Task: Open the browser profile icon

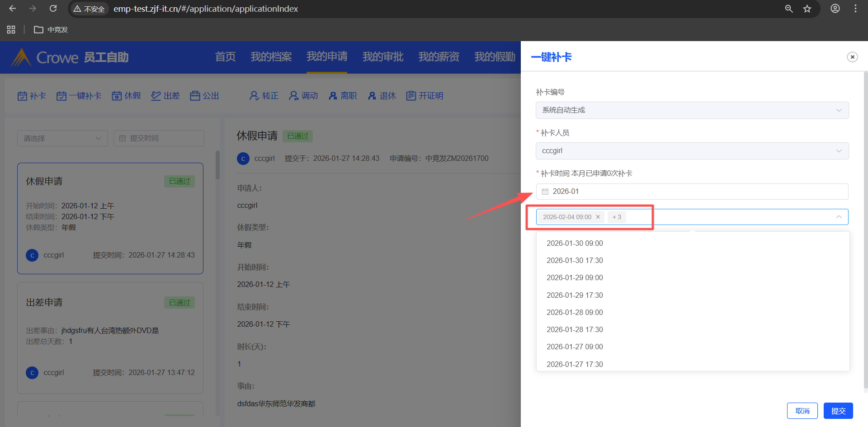Action: pyautogui.click(x=835, y=9)
